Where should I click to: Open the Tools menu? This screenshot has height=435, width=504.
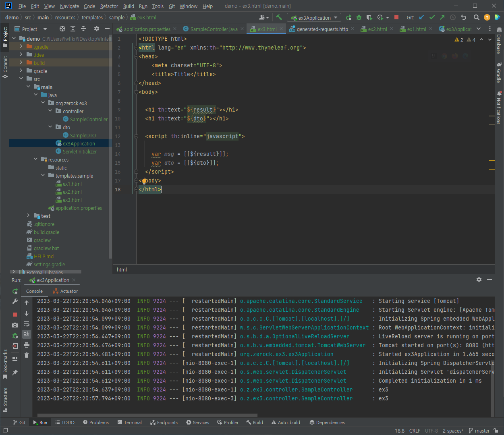coord(158,6)
